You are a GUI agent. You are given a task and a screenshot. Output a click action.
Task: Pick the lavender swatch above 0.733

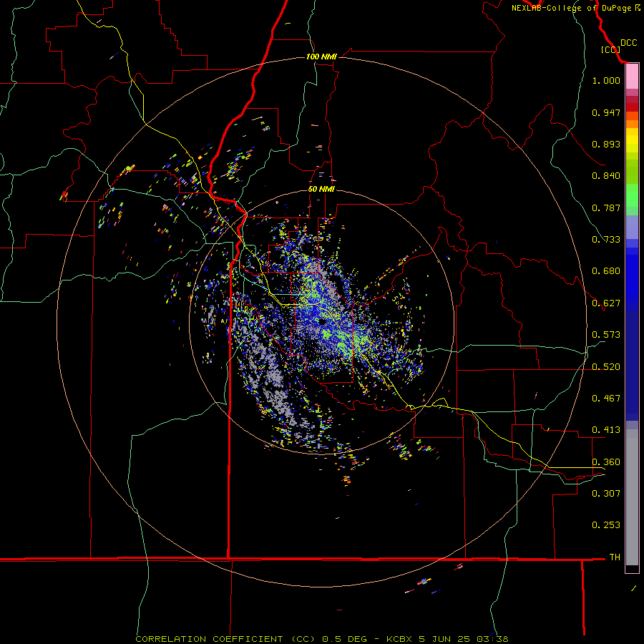[x=632, y=227]
